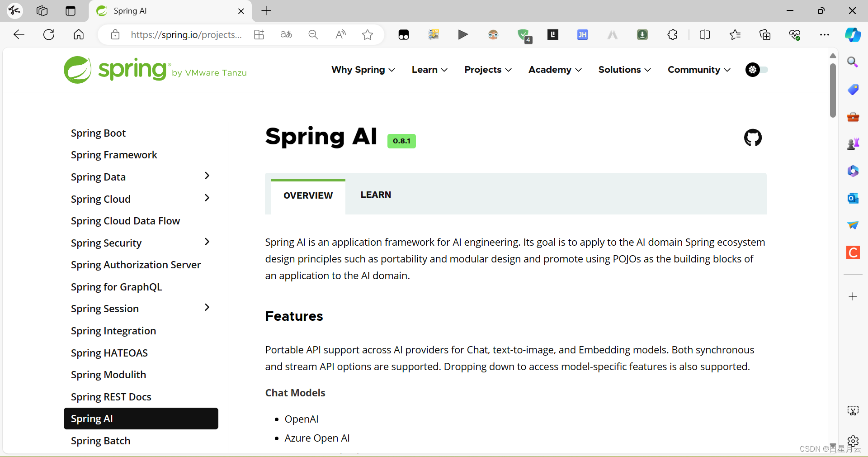The height and width of the screenshot is (457, 868).
Task: Expand the Why Spring menu
Action: [x=363, y=70]
